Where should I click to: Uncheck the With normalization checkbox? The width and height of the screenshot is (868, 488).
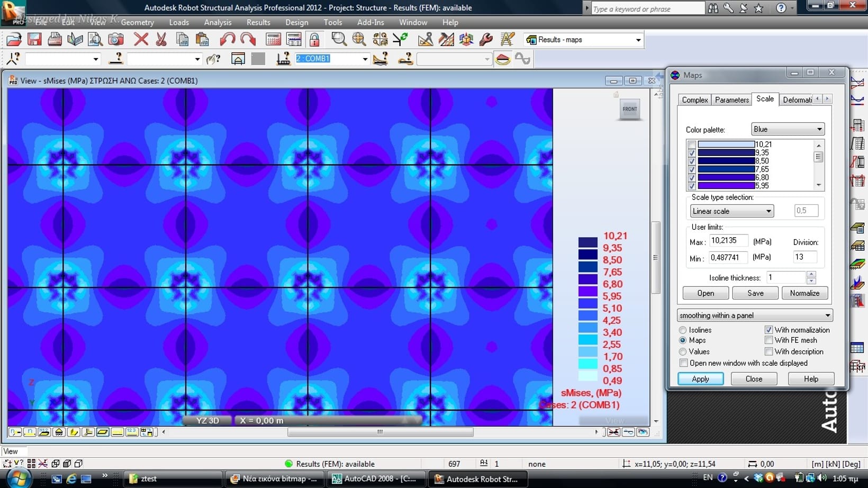pyautogui.click(x=768, y=330)
